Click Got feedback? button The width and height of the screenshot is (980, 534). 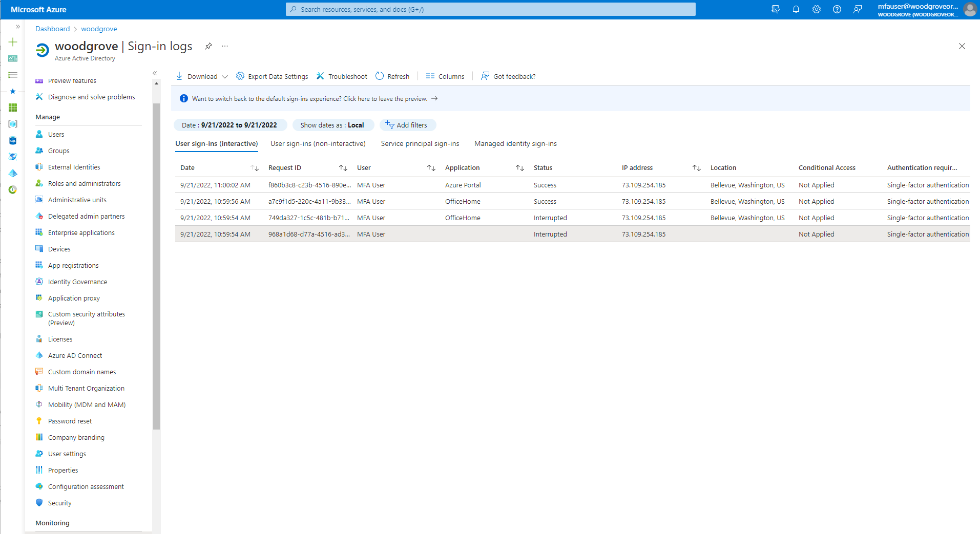[508, 76]
